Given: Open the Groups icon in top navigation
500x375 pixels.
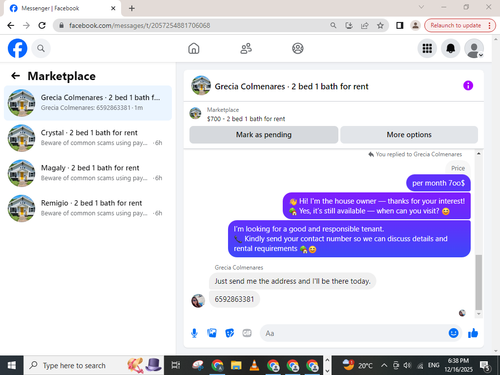Looking at the screenshot, I should tap(298, 49).
